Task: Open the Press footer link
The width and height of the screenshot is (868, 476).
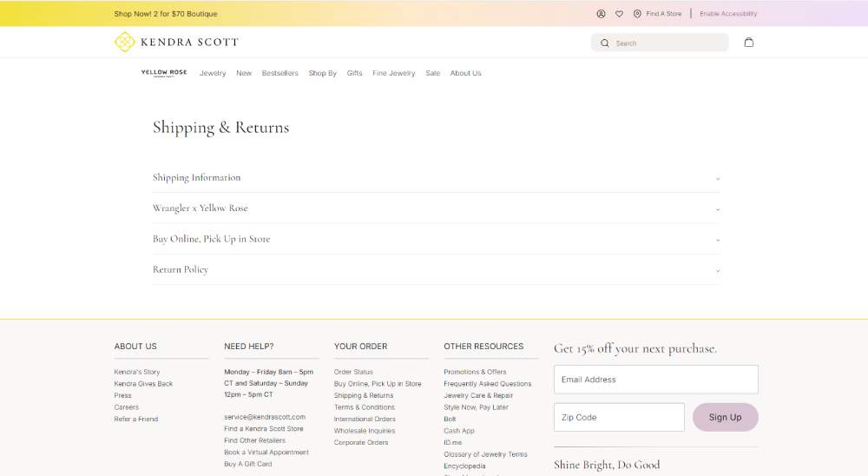Action: click(123, 395)
